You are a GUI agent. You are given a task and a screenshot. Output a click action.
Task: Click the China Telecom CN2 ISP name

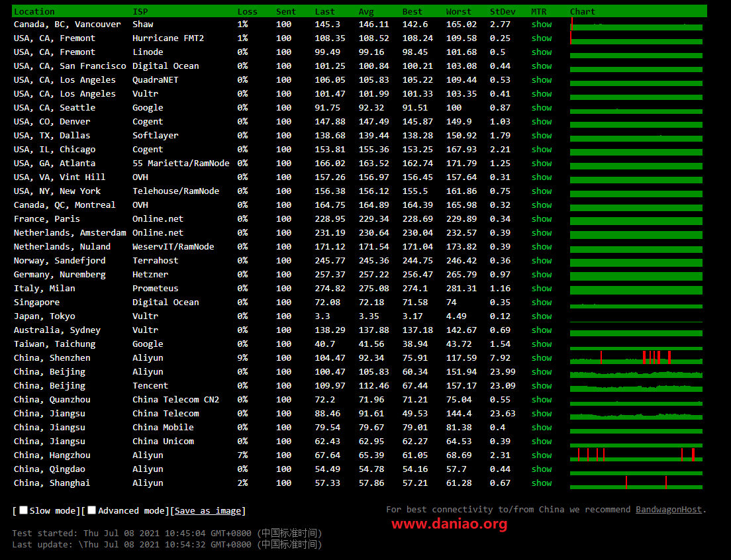[175, 400]
